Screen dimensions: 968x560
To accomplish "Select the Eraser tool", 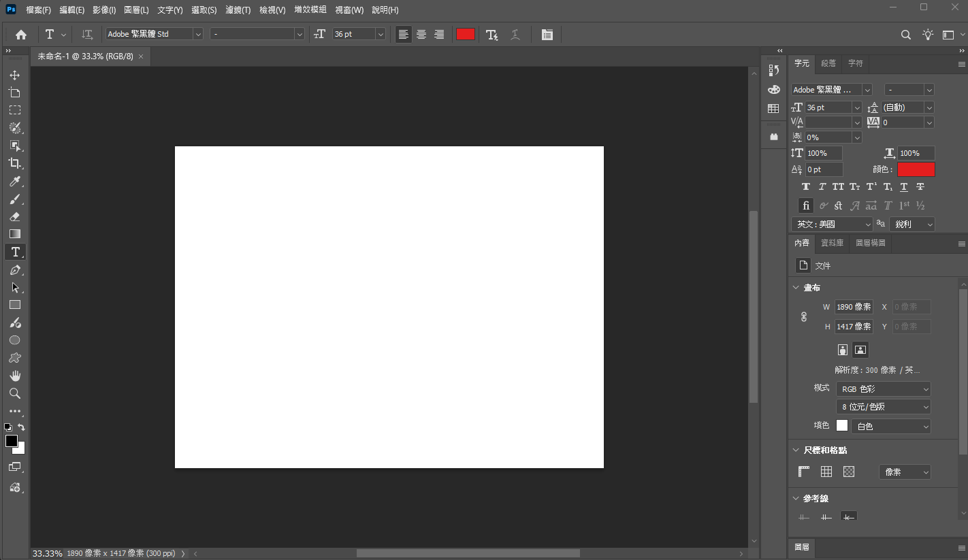I will (15, 216).
